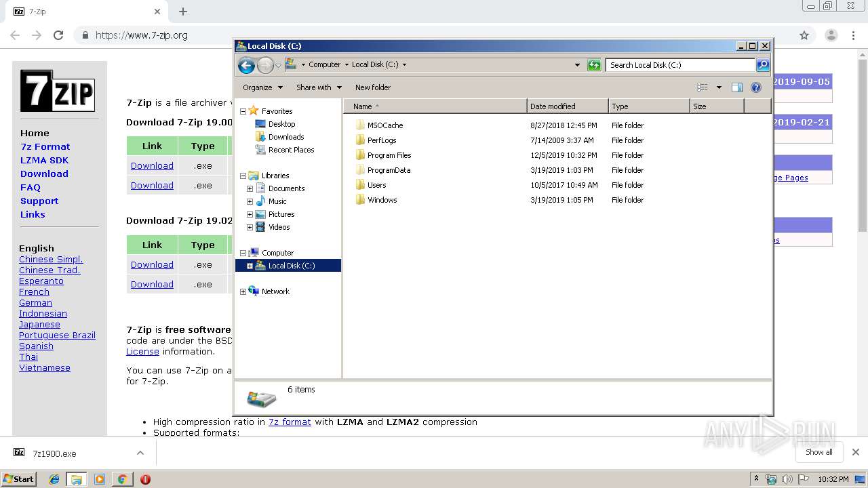Click the Windows folder icon
Viewport: 868px width, 488px height.
360,200
